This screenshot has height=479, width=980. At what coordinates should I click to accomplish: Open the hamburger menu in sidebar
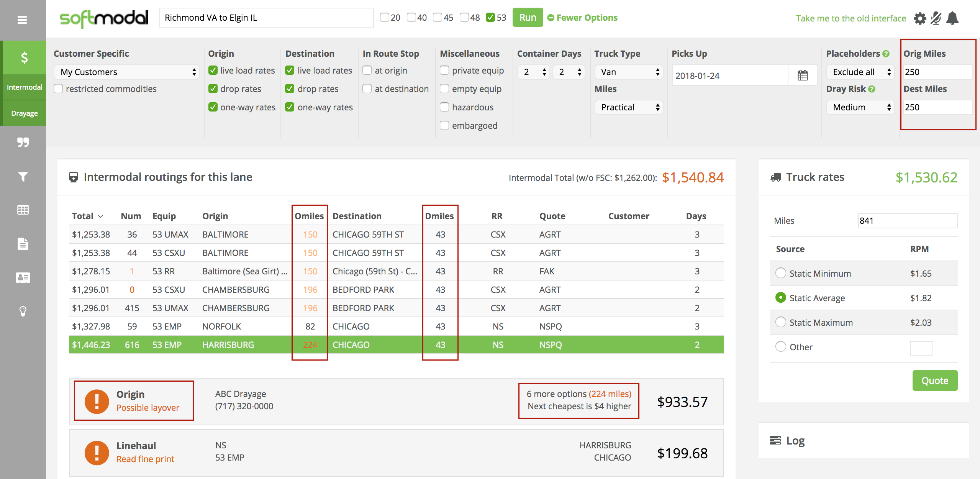click(x=22, y=20)
